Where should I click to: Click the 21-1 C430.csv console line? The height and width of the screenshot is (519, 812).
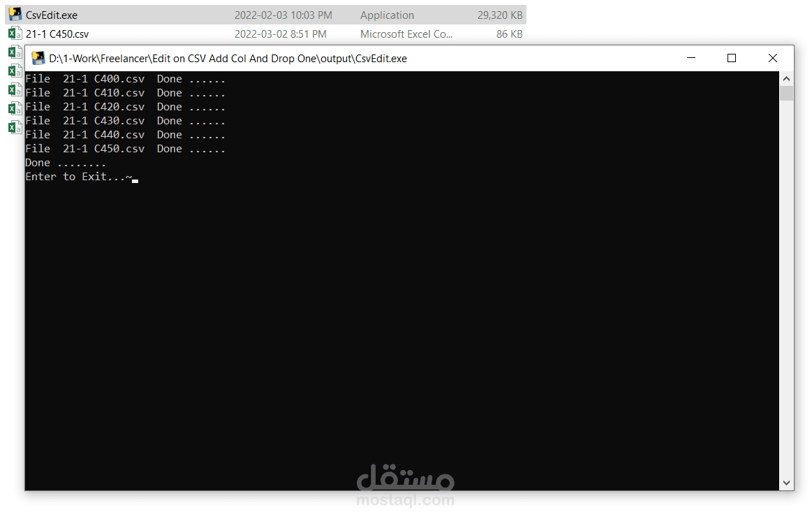pyautogui.click(x=125, y=121)
